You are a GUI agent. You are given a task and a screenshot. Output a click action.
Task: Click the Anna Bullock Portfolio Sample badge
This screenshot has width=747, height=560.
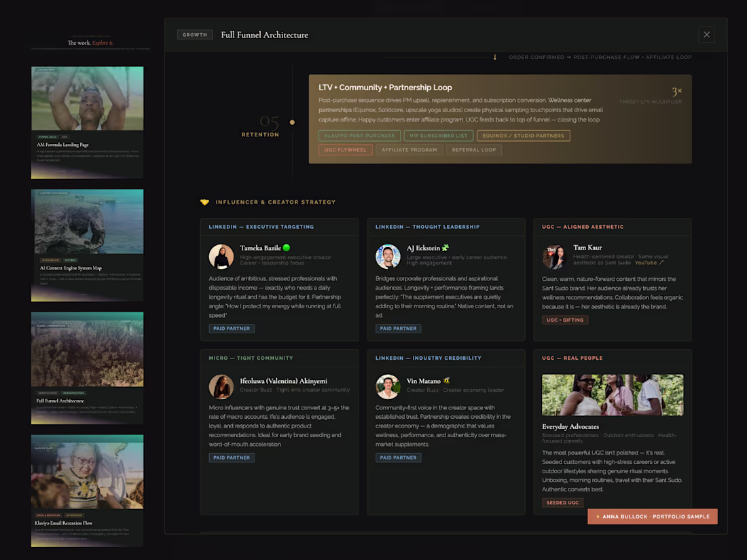pos(652,516)
